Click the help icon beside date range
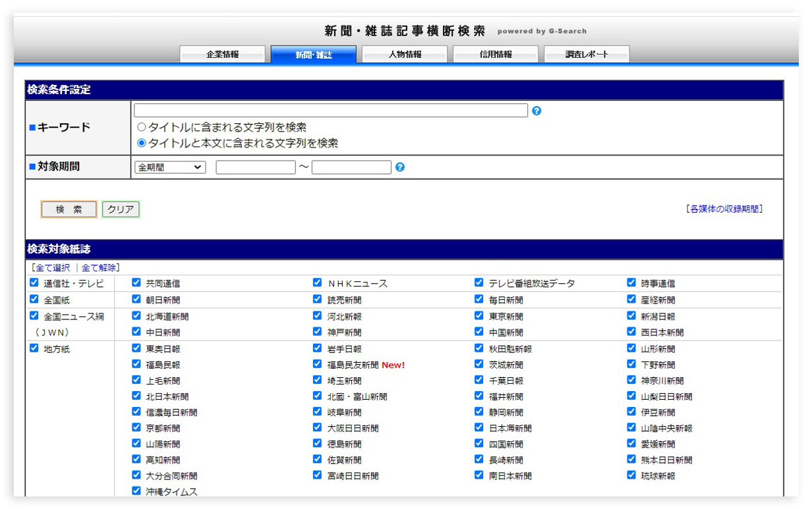This screenshot has height=509, width=812. pyautogui.click(x=400, y=167)
